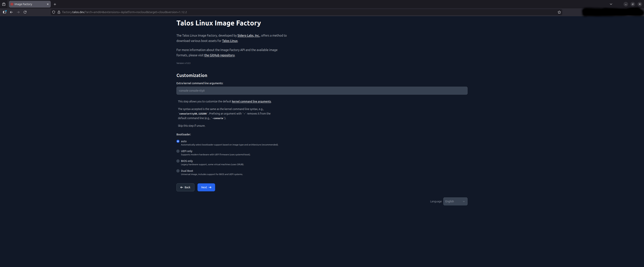Image resolution: width=644 pixels, height=267 pixels.
Task: Open the Language English dropdown
Action: point(455,201)
